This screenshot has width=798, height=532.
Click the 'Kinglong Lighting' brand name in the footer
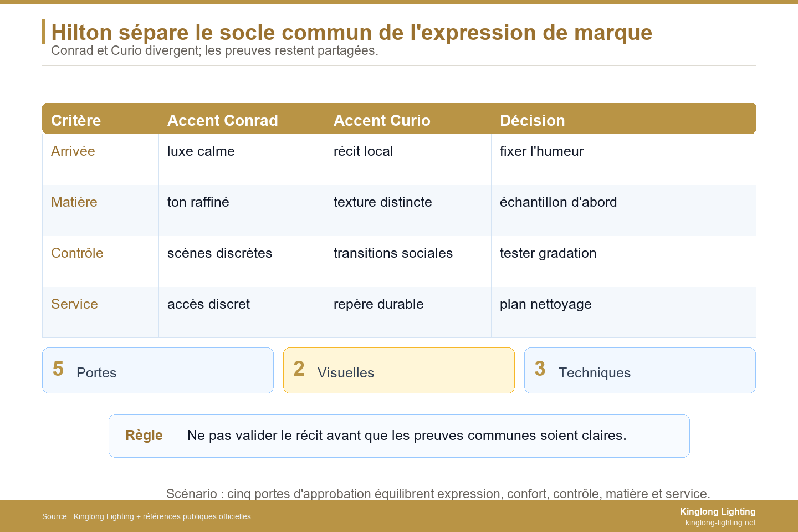point(718,512)
